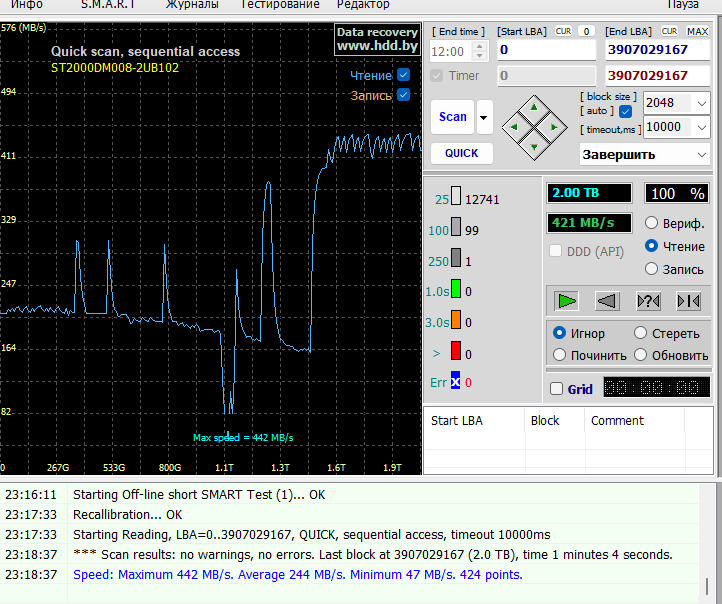Open the timeout 10000 ms dropdown
722x604 pixels.
click(702, 127)
